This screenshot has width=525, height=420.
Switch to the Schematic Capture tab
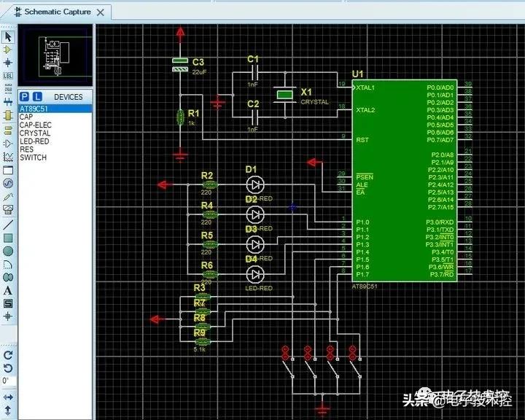click(57, 12)
